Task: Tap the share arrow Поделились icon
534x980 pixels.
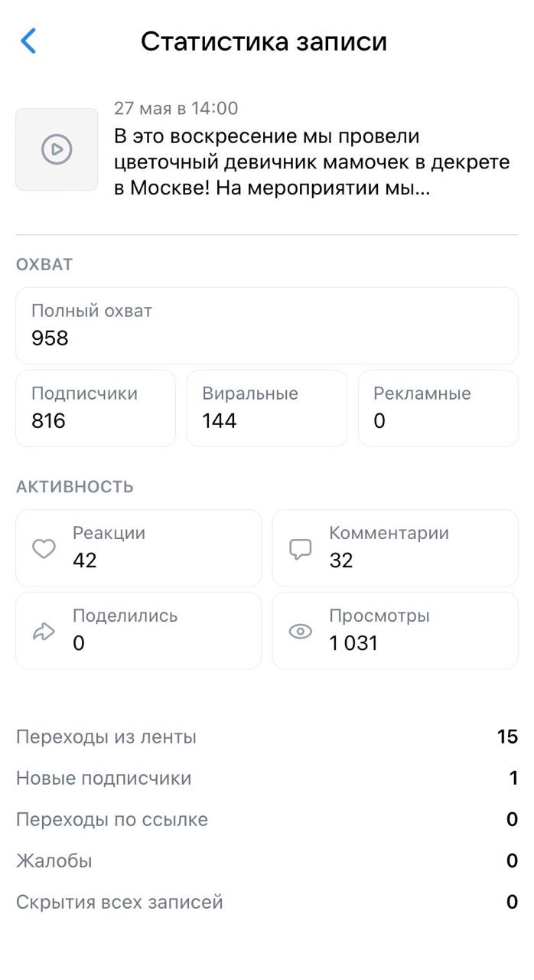Action: click(x=44, y=632)
